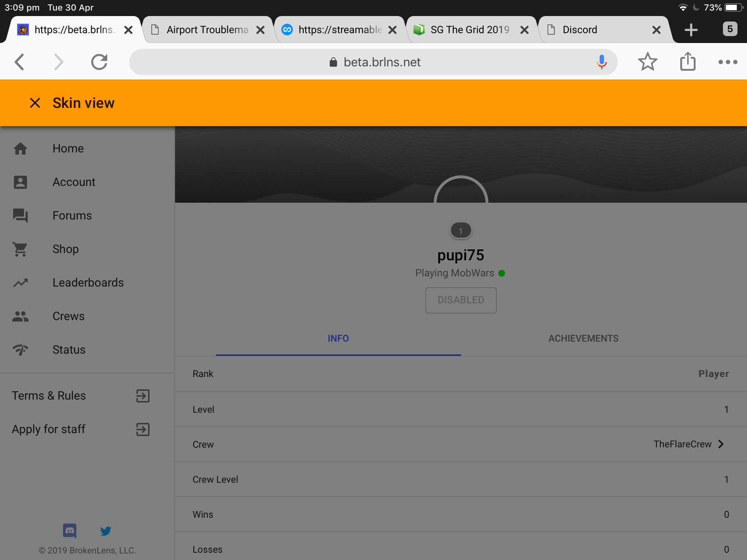This screenshot has height=560, width=747.
Task: Click the Leaderboards trend icon
Action: (x=20, y=283)
